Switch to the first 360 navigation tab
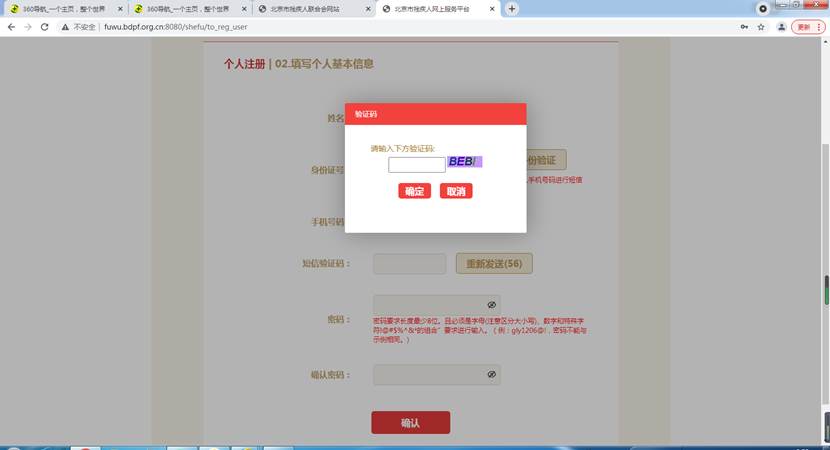 coord(65,9)
